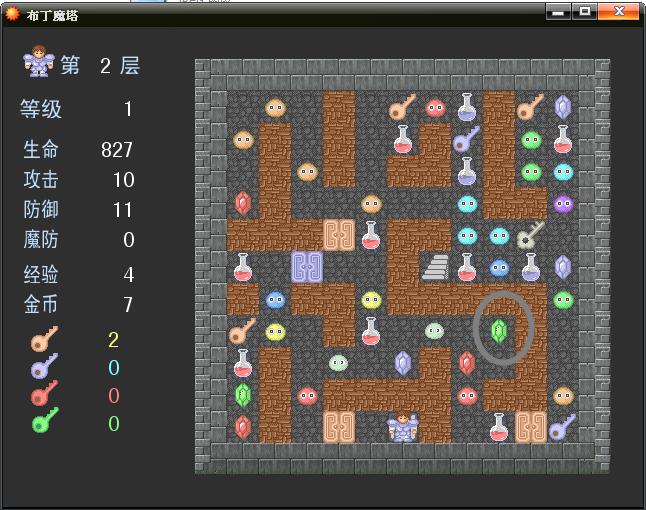This screenshot has height=510, width=646.
Task: Click the '防御' defense label
Action: (41, 210)
